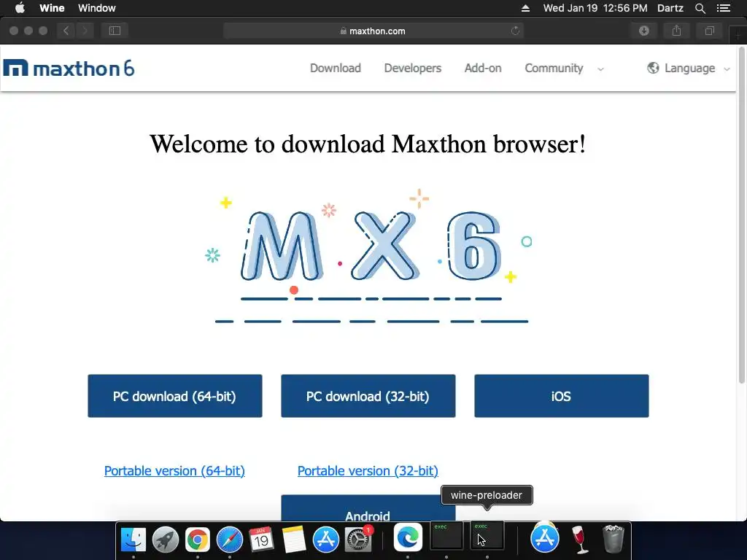Screen dimensions: 747x560
Task: Open Portable version (32-bit) link
Action: [x=368, y=471]
